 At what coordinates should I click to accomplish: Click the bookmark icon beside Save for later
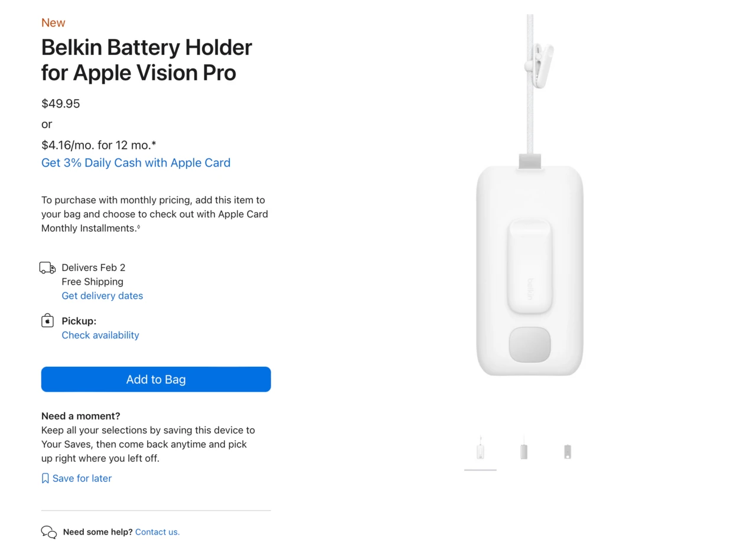[45, 478]
